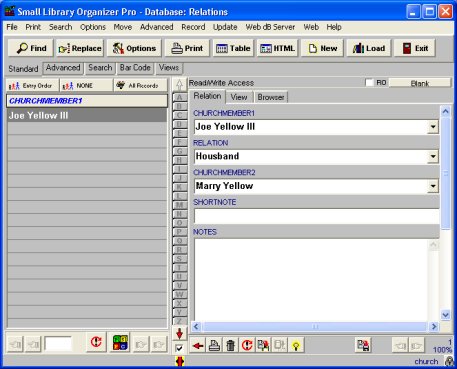Screen dimensions: 457x369
Task: Create a New record button
Action: click(x=322, y=48)
